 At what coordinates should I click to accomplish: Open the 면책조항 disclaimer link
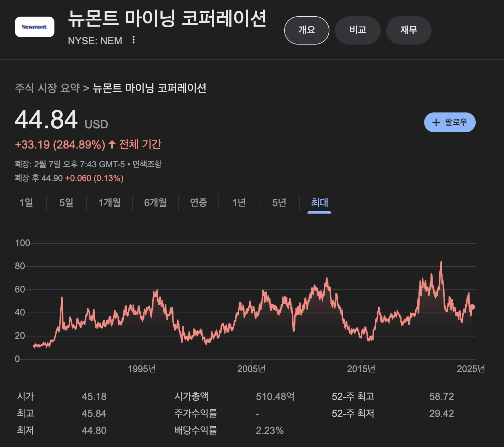click(x=147, y=164)
